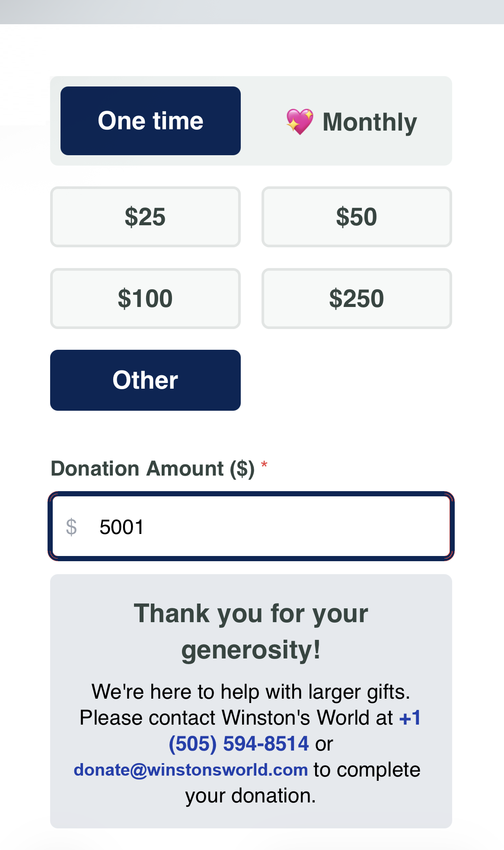Choose the $50 donation amount

click(357, 217)
